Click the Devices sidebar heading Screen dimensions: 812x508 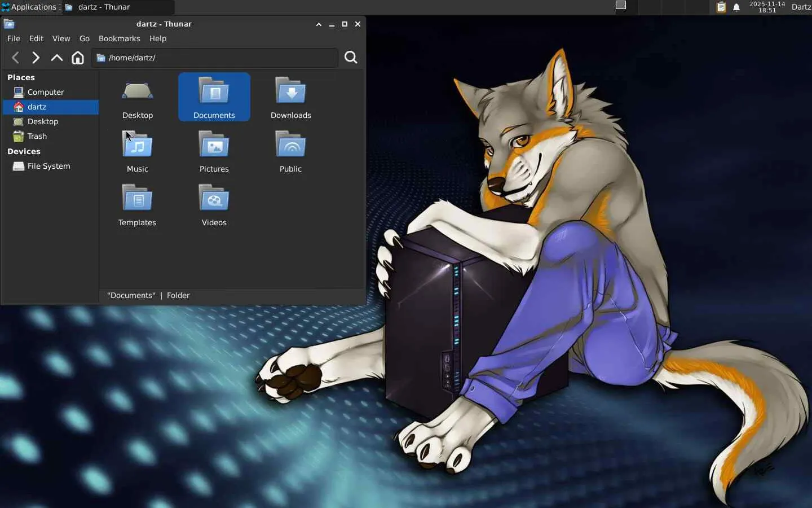tap(24, 151)
